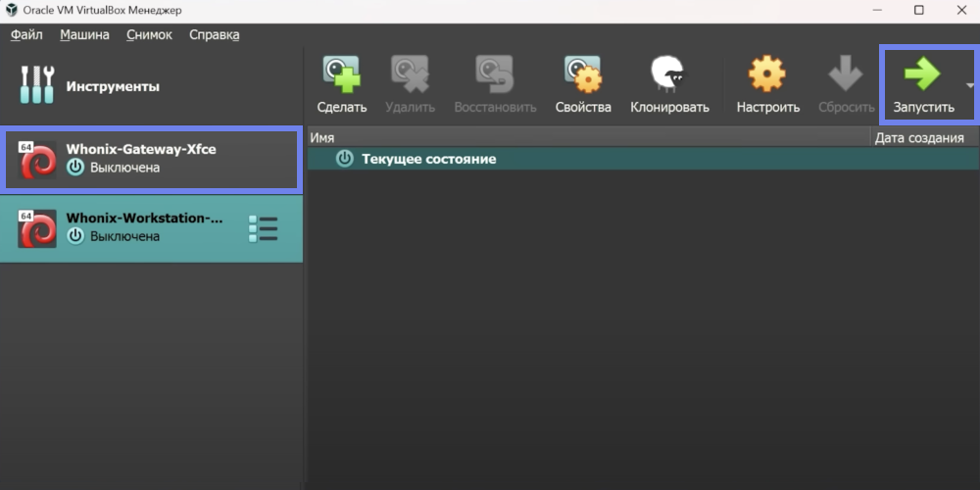Sort snapshots by the Имя column header

588,138
